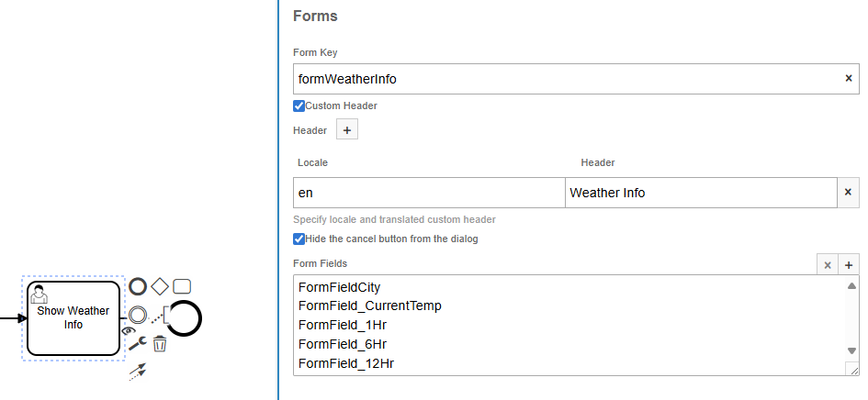Toggle Hide the cancel button checkbox

click(x=299, y=239)
